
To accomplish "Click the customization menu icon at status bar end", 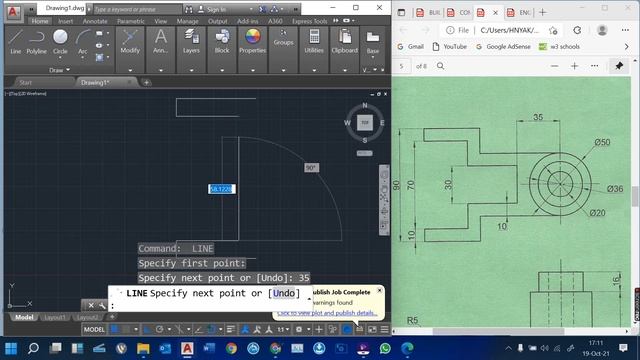I will [x=384, y=329].
